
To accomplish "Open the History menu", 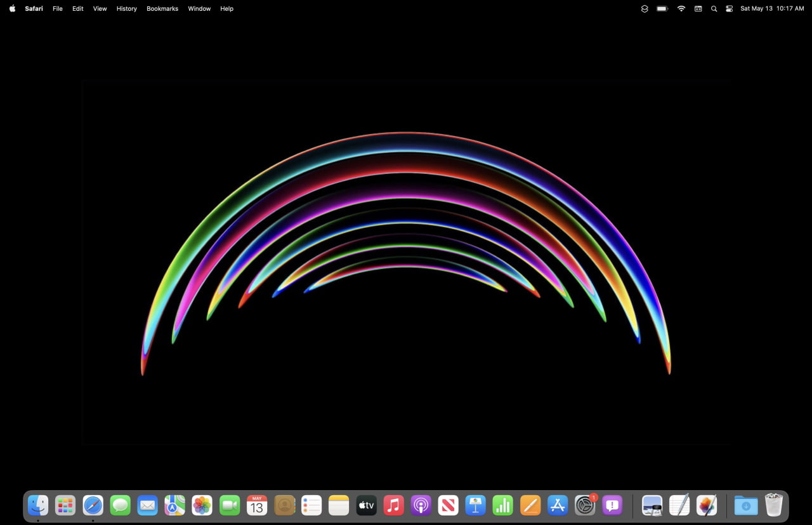I will point(126,8).
